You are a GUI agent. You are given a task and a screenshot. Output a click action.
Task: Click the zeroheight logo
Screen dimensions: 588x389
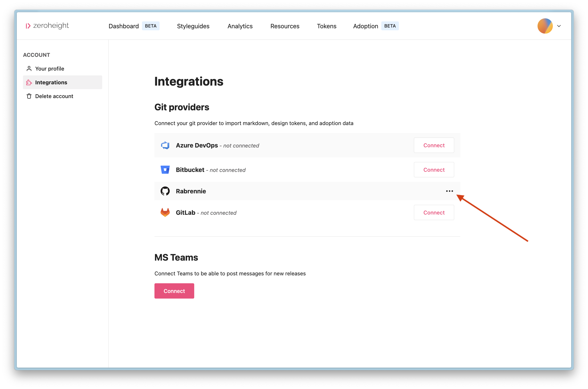[47, 26]
